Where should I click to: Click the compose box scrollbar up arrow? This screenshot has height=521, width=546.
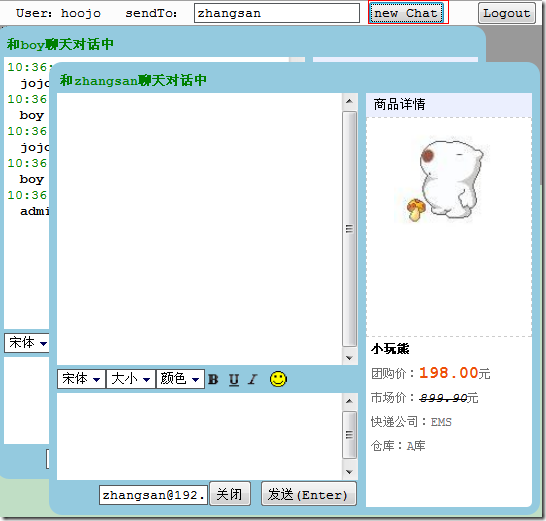tap(350, 401)
